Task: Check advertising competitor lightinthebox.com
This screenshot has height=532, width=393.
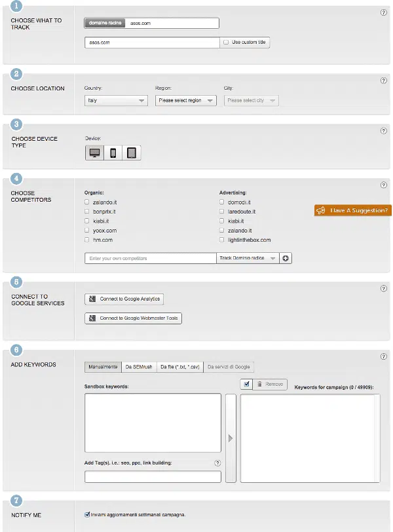Action: coord(222,240)
